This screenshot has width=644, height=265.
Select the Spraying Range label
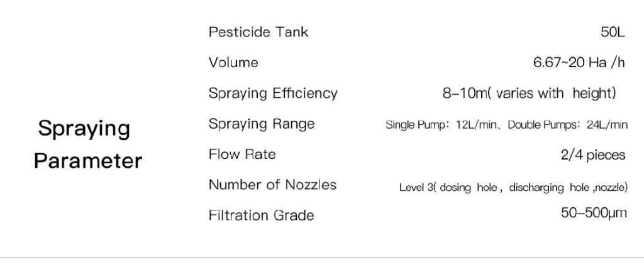coord(262,124)
